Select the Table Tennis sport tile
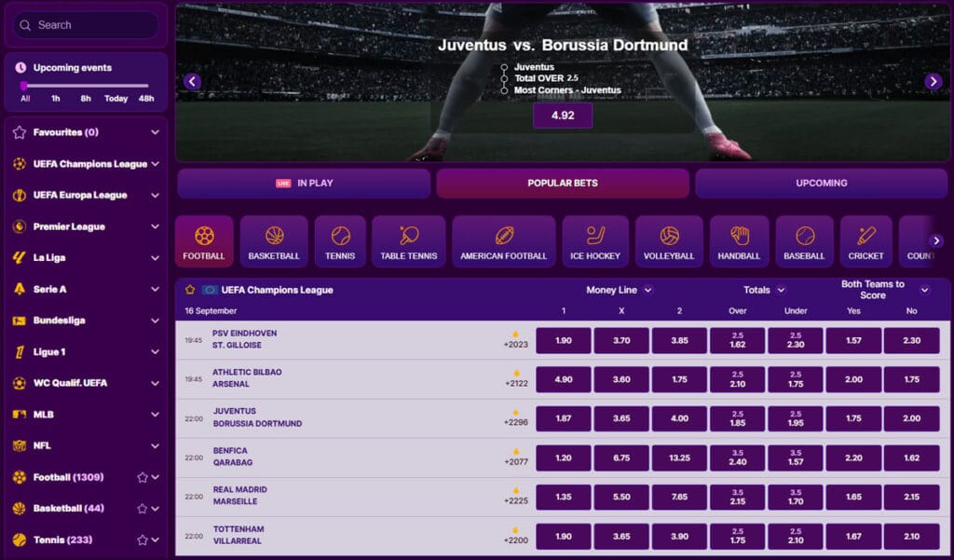The height and width of the screenshot is (560, 954). (x=409, y=241)
